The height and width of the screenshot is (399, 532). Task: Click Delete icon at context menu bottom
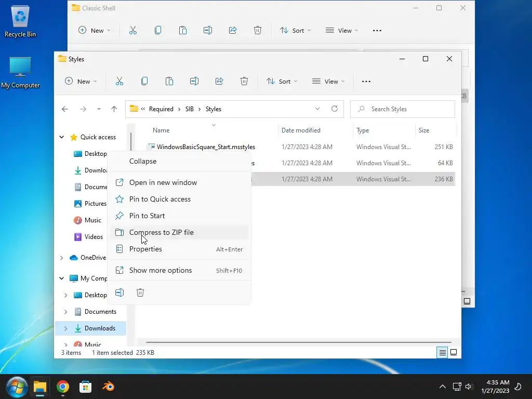click(140, 292)
